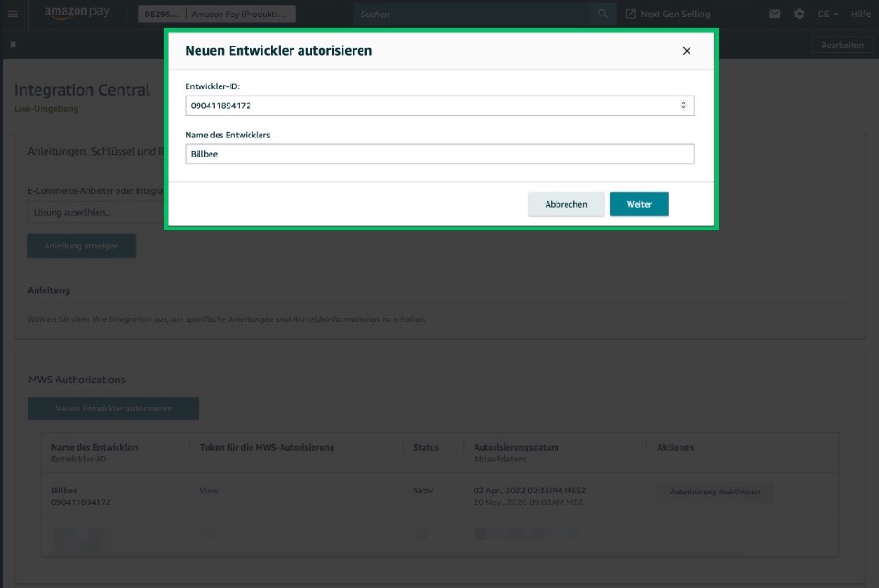The width and height of the screenshot is (879, 588).
Task: Click the search magnifier icon
Action: [603, 14]
